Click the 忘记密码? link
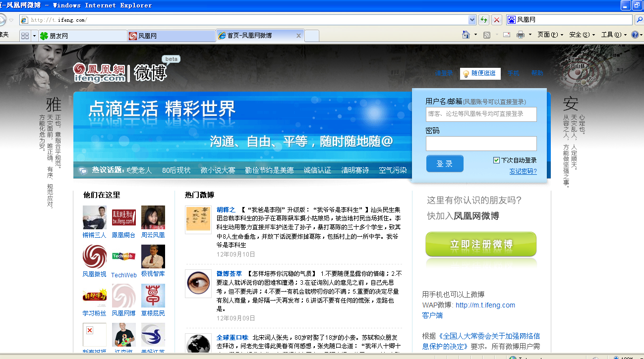This screenshot has height=359, width=644. [523, 171]
